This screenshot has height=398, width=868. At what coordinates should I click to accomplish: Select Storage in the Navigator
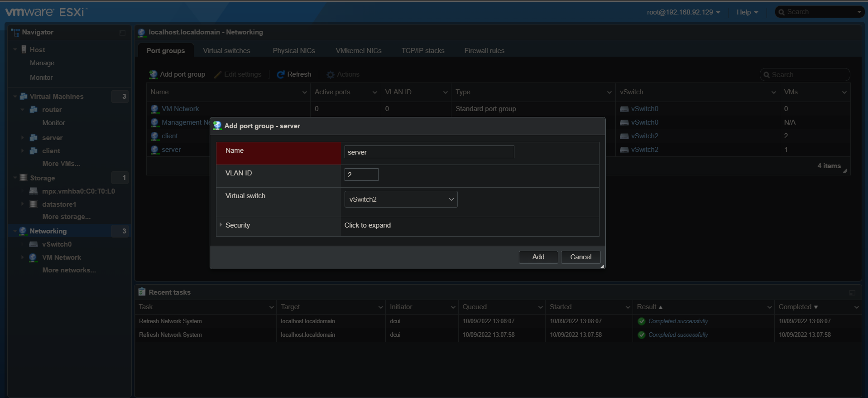[43, 178]
